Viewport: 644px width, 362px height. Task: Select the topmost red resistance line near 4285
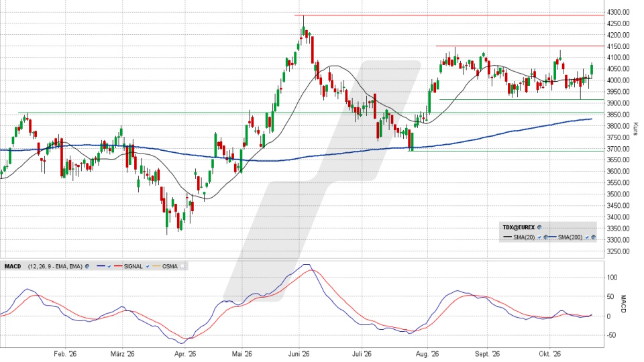(449, 15)
